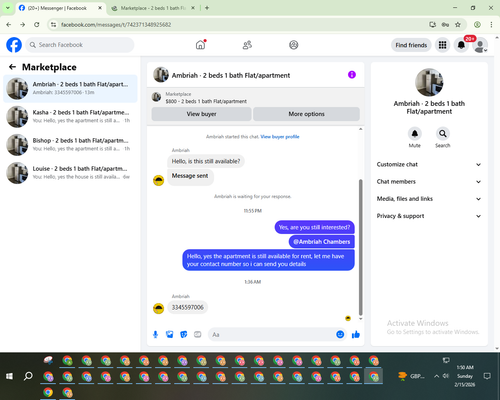Viewport: 500px width, 400px height.
Task: Go to the Home feed icon
Action: (201, 45)
